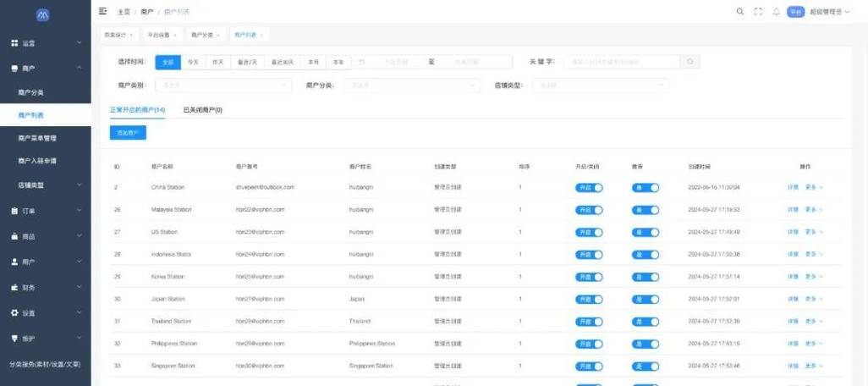868x386 pixels.
Task: Click the 设置 gear icon in sidebar
Action: [x=15, y=313]
